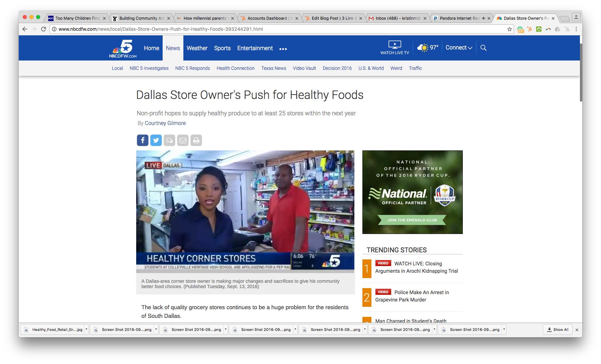
Task: Print the article with printer icon
Action: click(x=196, y=140)
